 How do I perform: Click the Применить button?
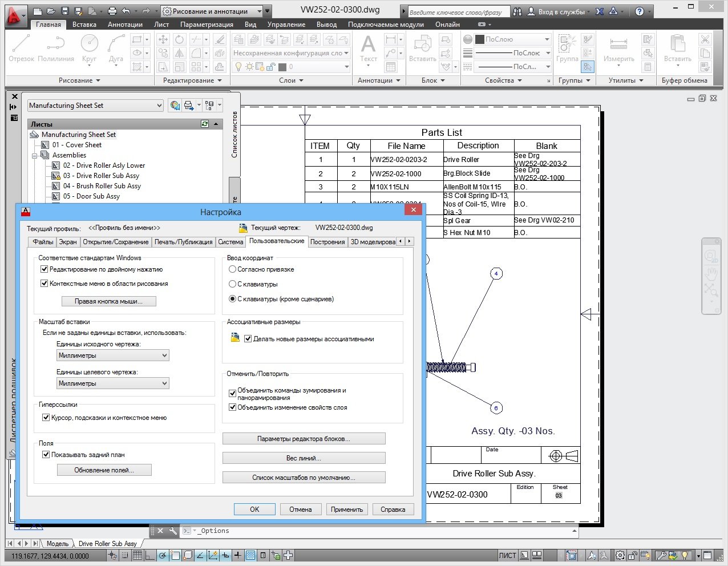(346, 510)
